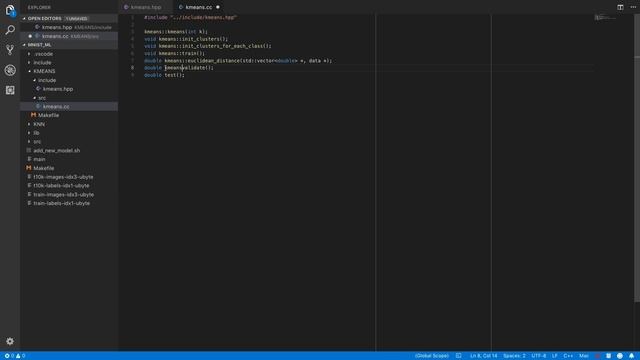
Task: Click the 'kmeans::kmeans(int k);' constructor line
Action: click(176, 31)
